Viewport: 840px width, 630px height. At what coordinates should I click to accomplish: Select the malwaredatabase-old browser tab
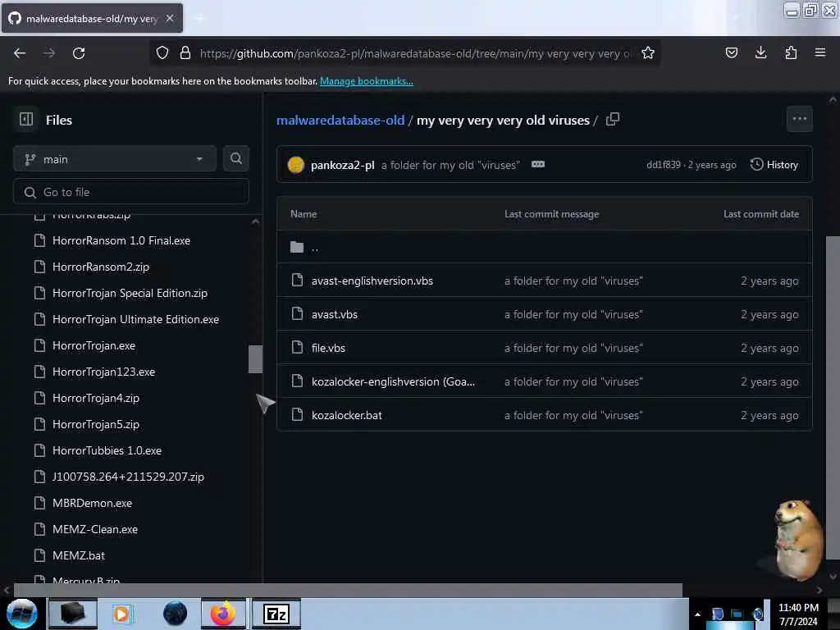92,19
